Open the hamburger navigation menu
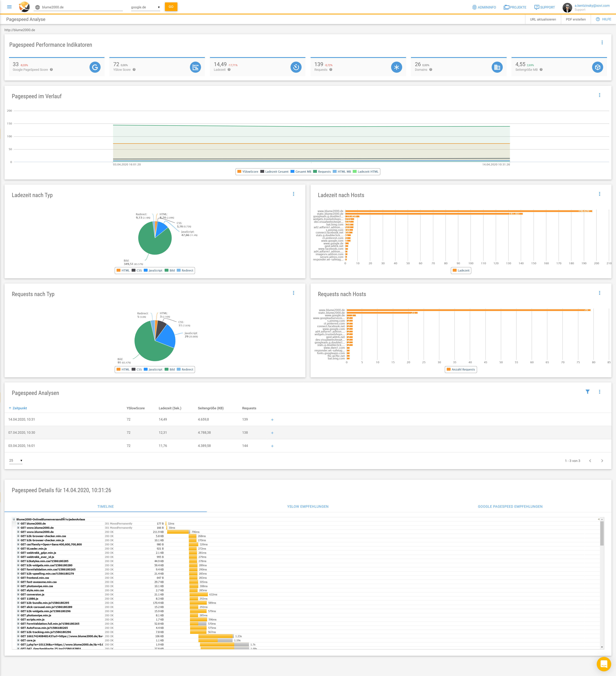Viewport: 616px width, 676px height. 9,7
